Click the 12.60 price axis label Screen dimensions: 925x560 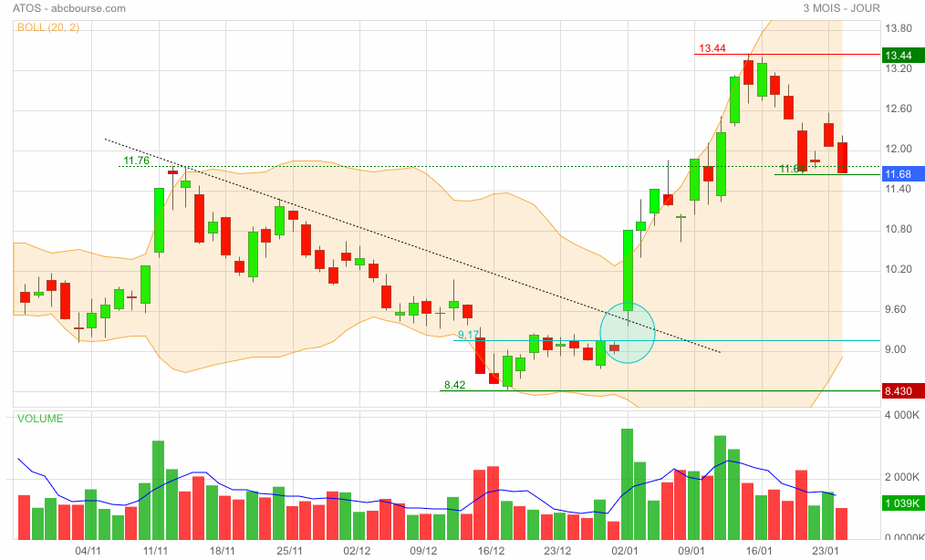[899, 109]
